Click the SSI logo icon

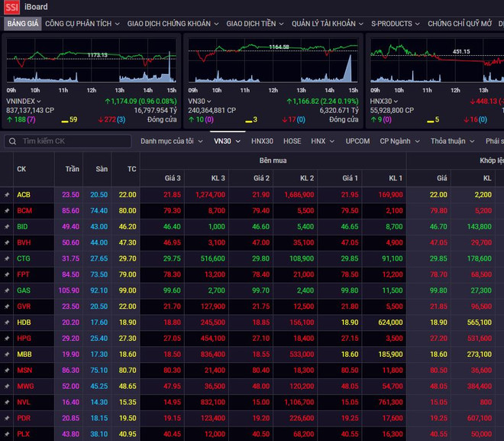pyautogui.click(x=11, y=7)
